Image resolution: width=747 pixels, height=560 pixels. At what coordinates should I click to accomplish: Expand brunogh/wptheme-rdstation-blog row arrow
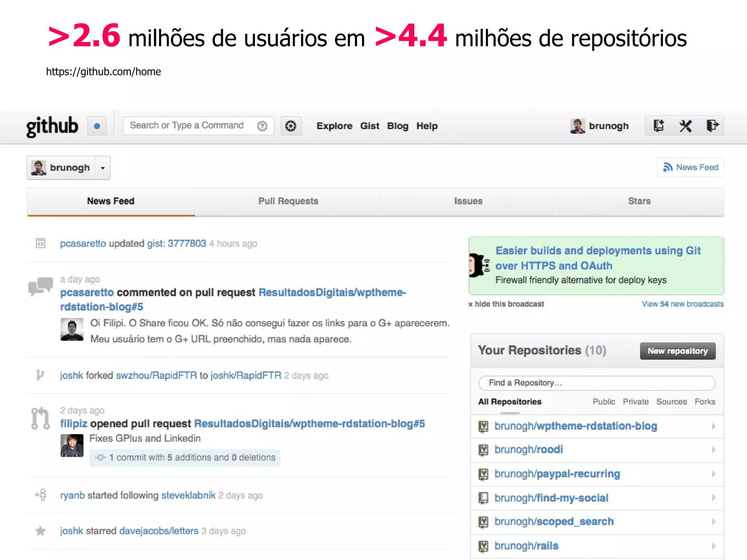click(x=713, y=426)
